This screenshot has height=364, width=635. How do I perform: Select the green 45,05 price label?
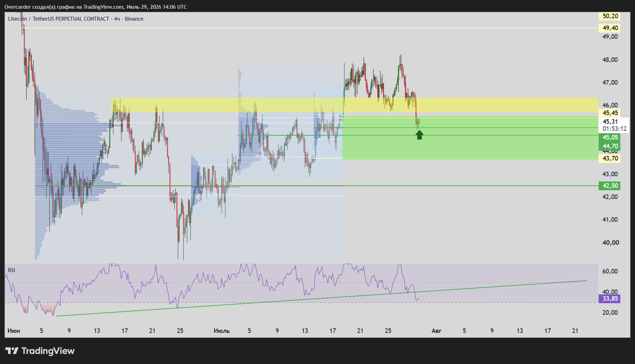609,137
